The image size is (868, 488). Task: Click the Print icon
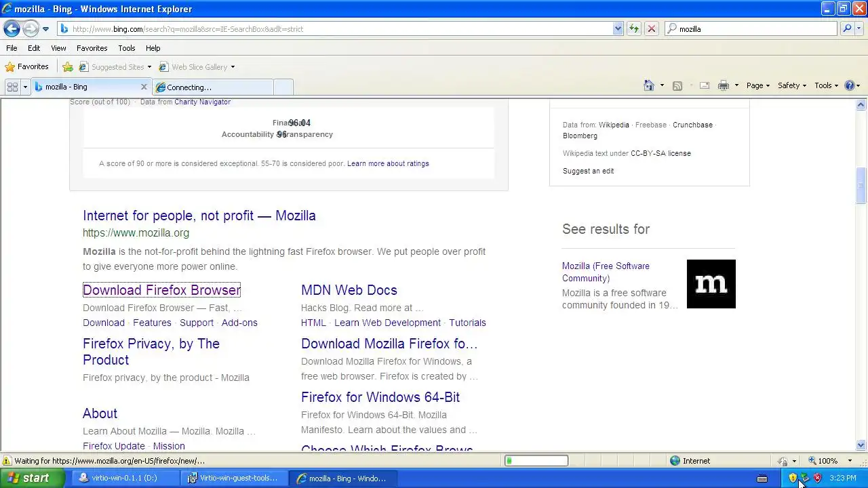pos(724,85)
